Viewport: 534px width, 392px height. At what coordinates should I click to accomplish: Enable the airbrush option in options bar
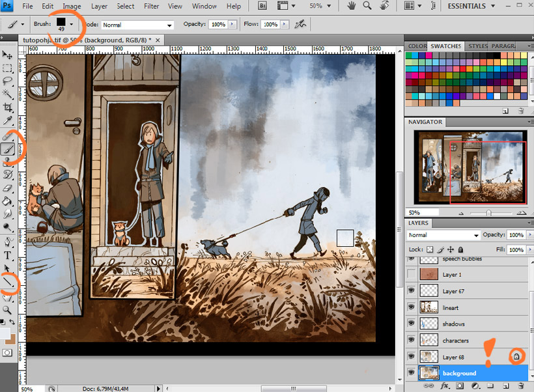tap(300, 24)
